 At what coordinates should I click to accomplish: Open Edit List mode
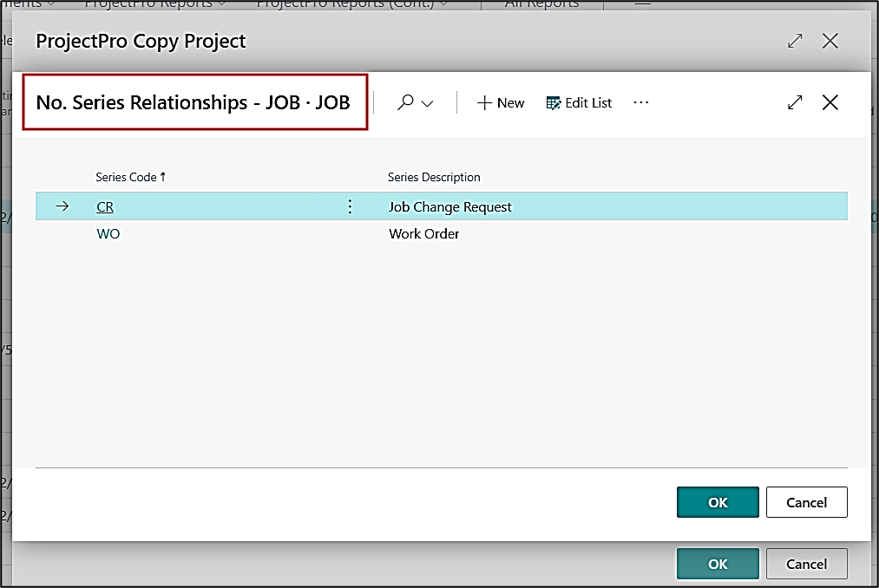[579, 103]
